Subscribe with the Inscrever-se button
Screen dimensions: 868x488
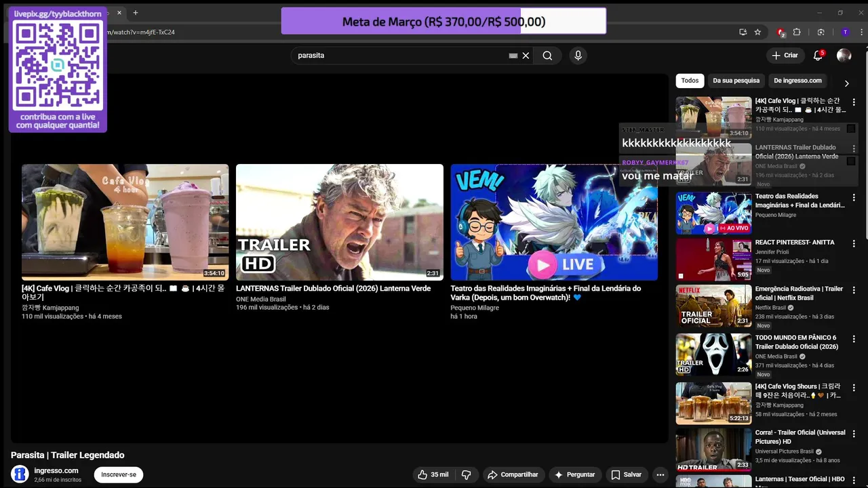[x=119, y=474]
